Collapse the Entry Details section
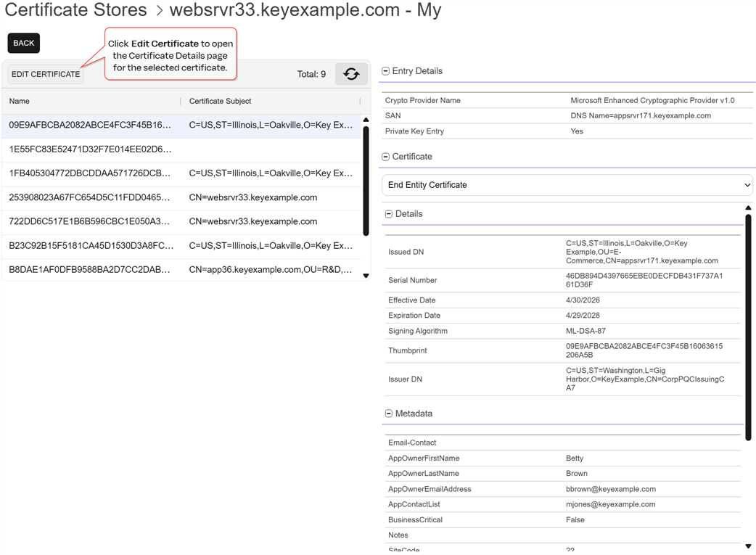The image size is (756, 555). pos(386,71)
